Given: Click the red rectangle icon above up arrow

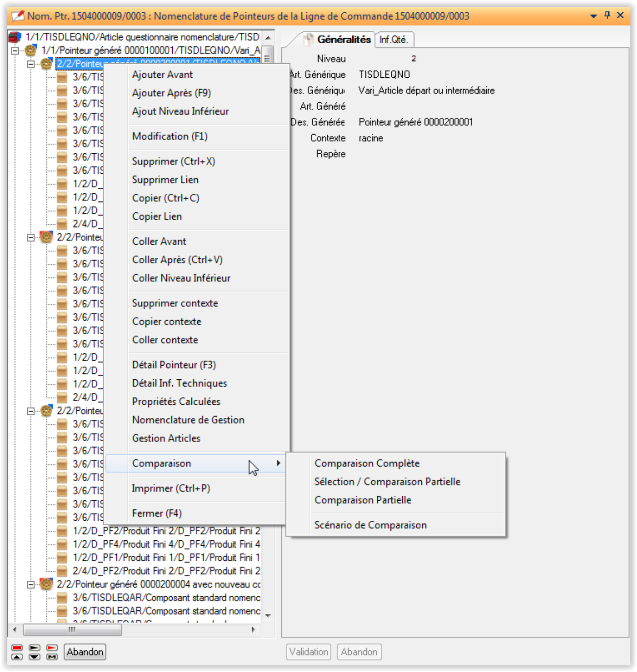Looking at the screenshot, I should (17, 648).
